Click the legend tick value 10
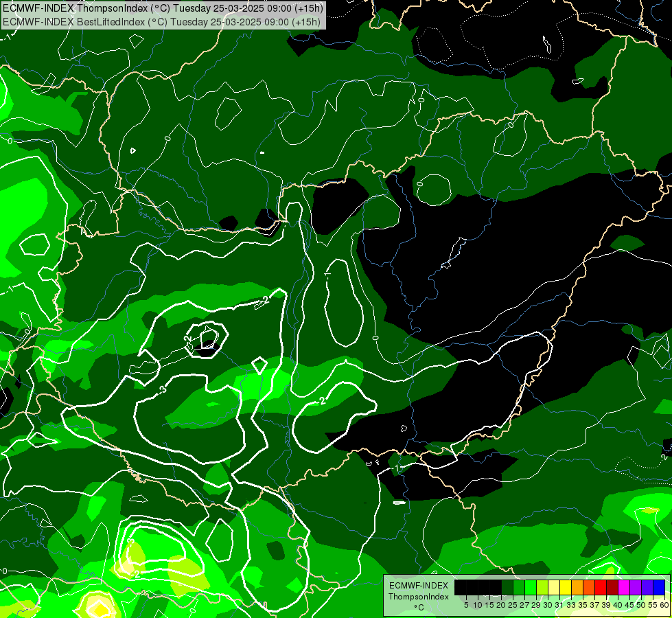 [x=478, y=605]
